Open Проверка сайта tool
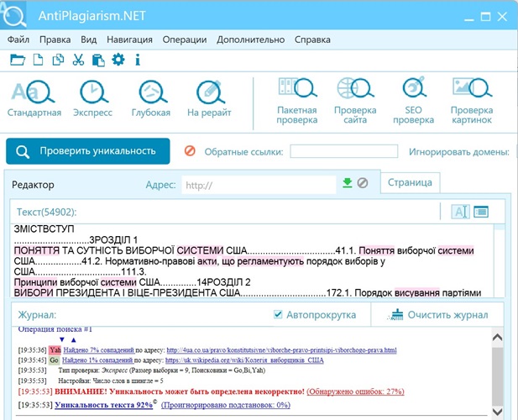This screenshot has height=420, width=518. click(355, 101)
